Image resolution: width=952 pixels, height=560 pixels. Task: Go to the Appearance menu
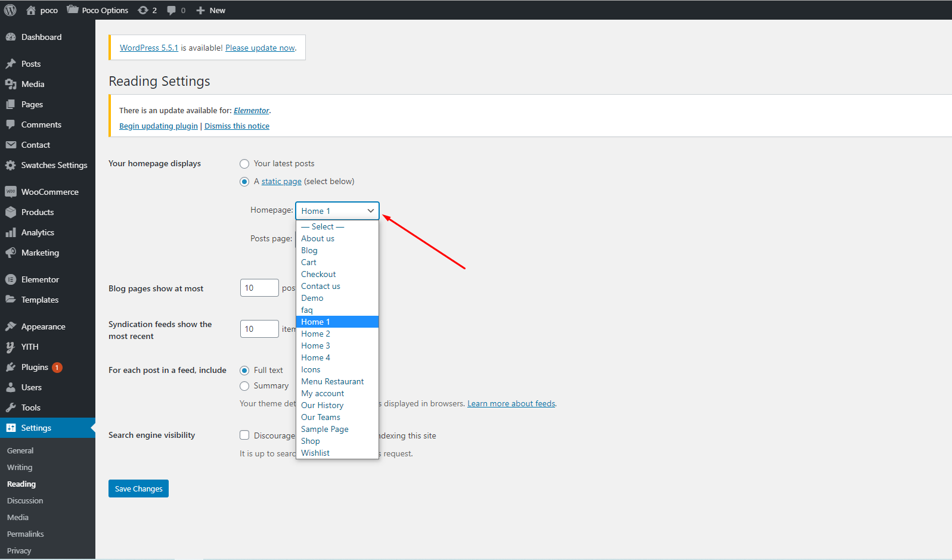pyautogui.click(x=43, y=326)
